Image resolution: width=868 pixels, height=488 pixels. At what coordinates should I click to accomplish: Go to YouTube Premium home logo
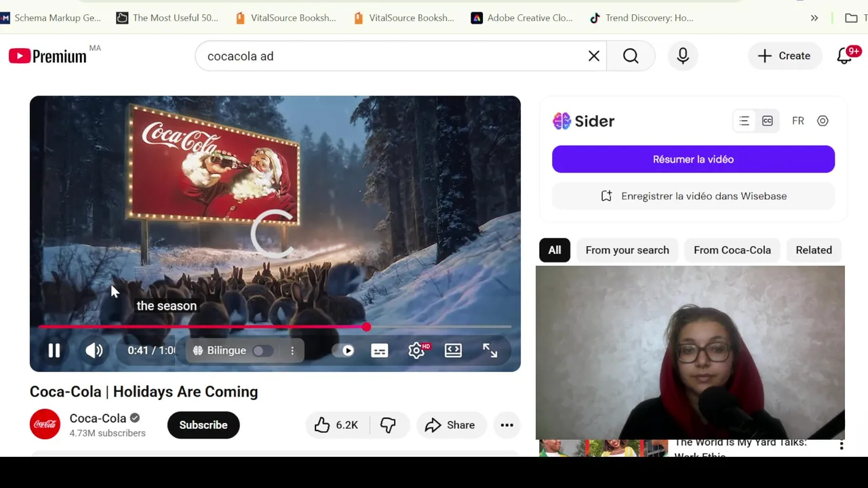(48, 56)
